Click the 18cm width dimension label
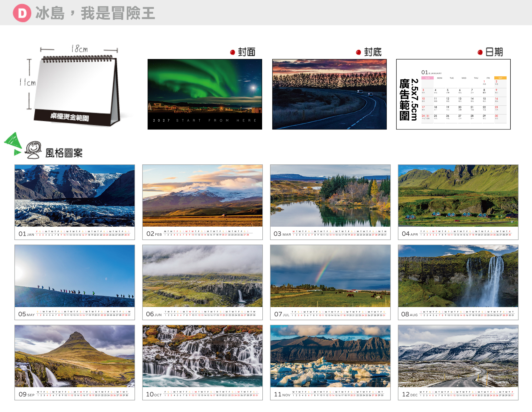Viewport: 532px width, 412px height. coord(79,49)
